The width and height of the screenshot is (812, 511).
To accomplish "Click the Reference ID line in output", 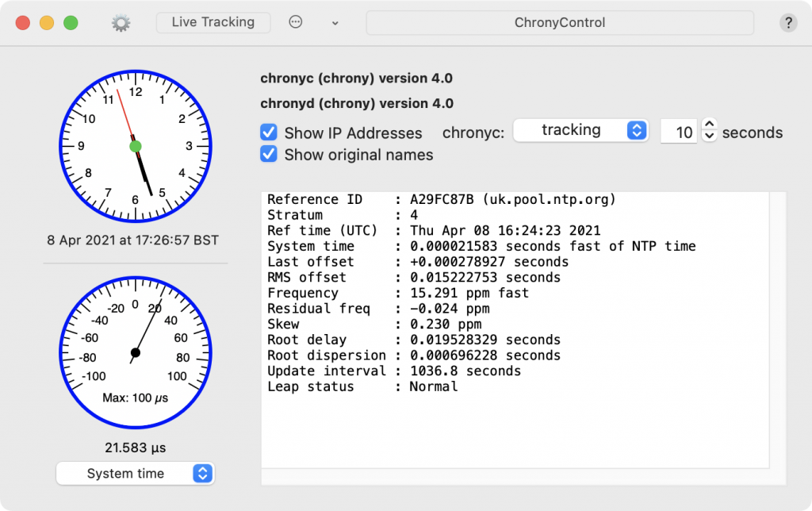I will pos(441,200).
